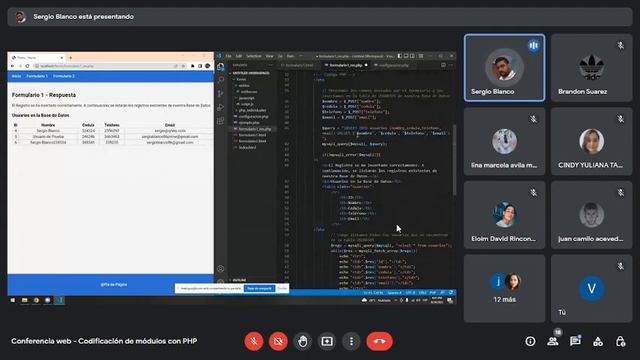Click muted mic icon on lina marcela tile
Image resolution: width=640 pixels, height=360 pixels.
tap(533, 119)
